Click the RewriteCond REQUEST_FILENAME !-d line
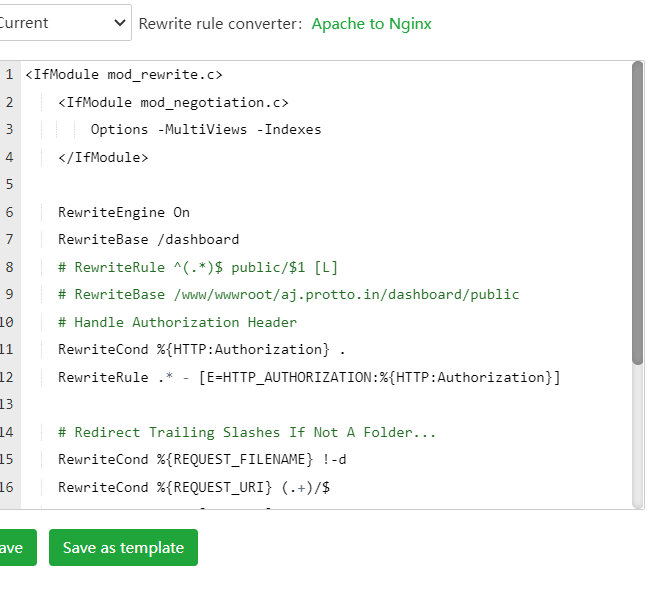This screenshot has width=666, height=593. coord(202,460)
